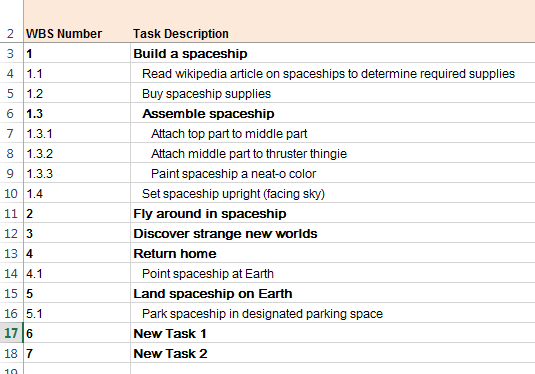Viewport: 535px width, 374px height.
Task: Click 'Discover strange new worlds' cell
Action: [333, 233]
